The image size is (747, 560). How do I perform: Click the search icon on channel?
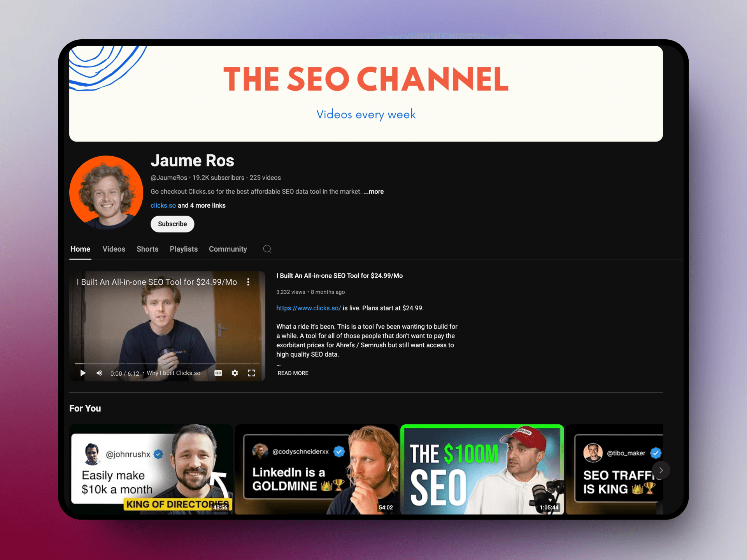[267, 249]
